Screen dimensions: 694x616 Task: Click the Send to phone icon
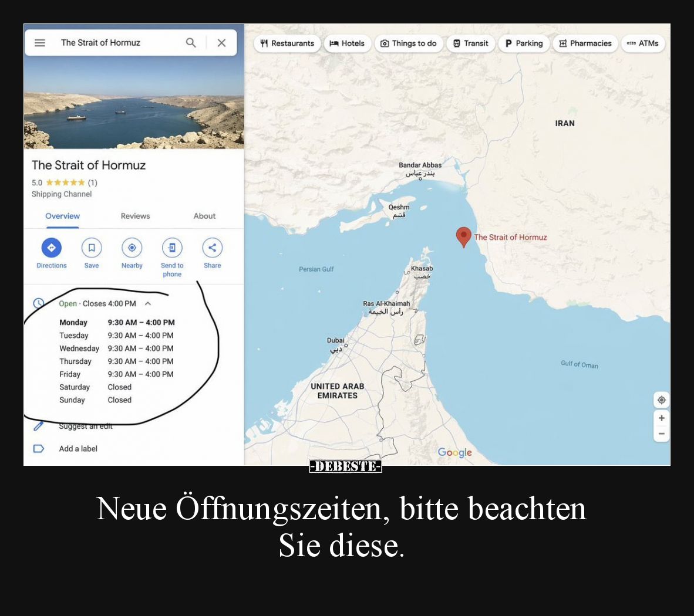pyautogui.click(x=172, y=248)
